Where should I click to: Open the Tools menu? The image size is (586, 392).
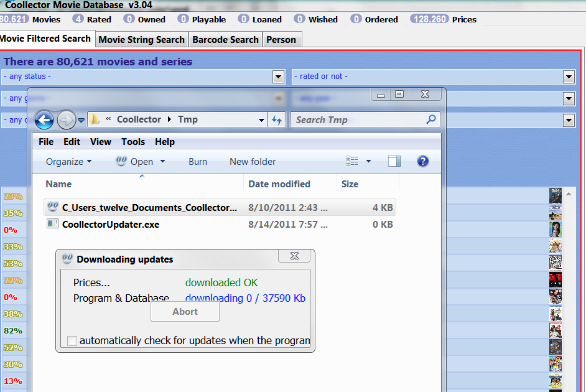pos(133,142)
